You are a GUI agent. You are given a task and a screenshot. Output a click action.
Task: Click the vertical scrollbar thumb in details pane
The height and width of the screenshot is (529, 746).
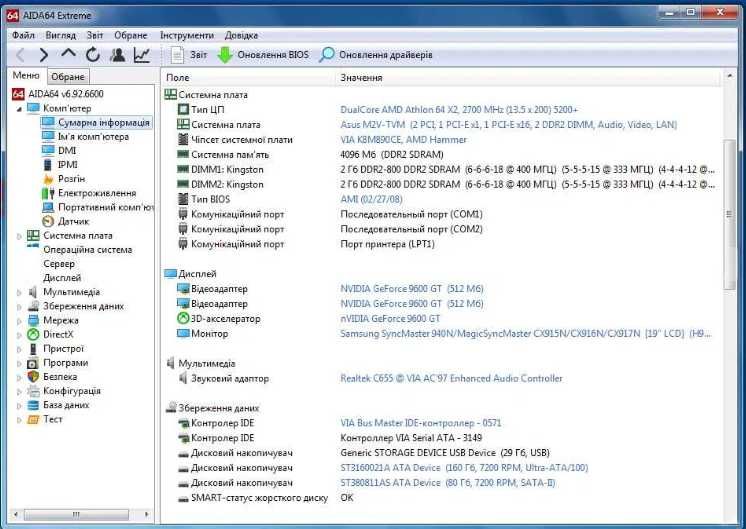click(729, 214)
